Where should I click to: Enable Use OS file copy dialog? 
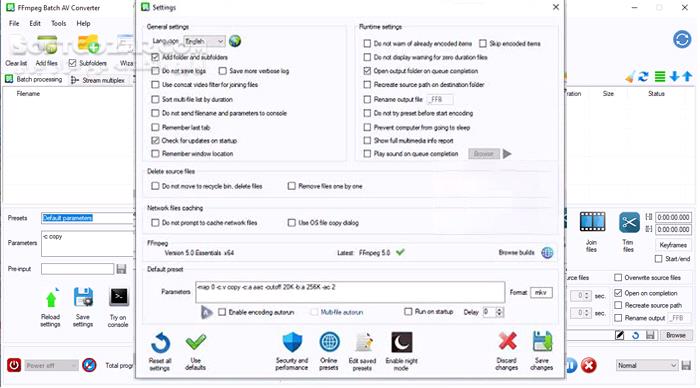(x=292, y=222)
